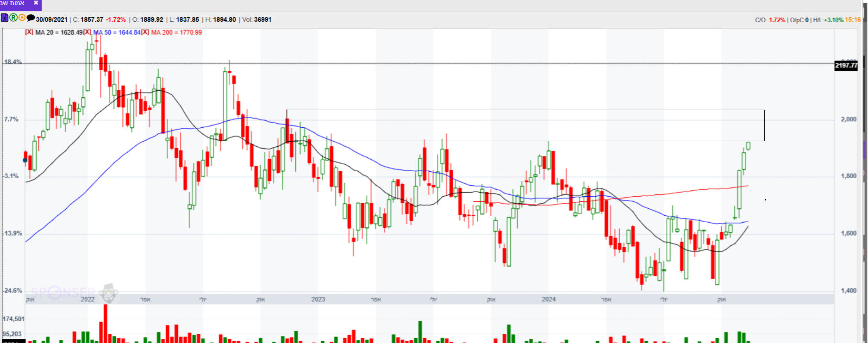Click the black 2197.77 price tag
Image resolution: width=868 pixels, height=343 pixels.
click(x=846, y=66)
